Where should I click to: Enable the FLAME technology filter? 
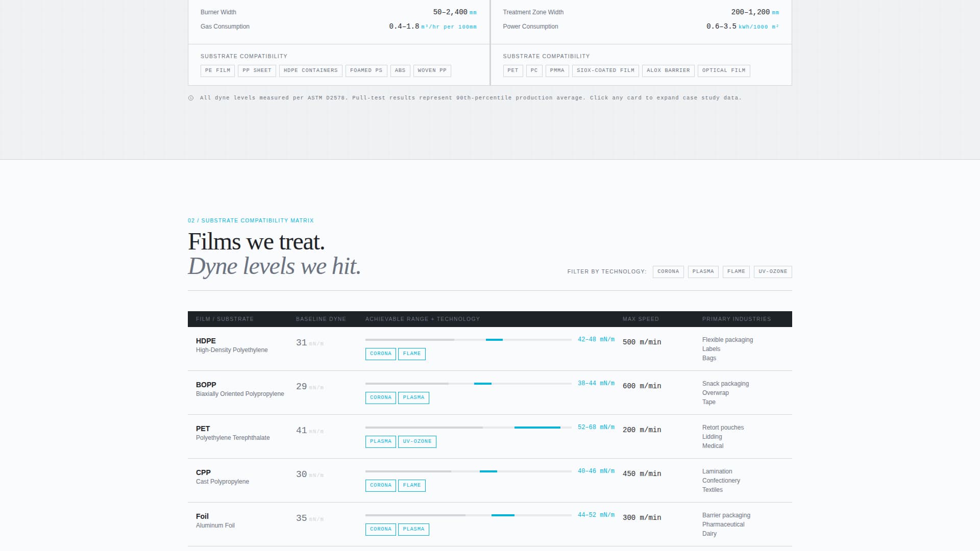coord(736,271)
